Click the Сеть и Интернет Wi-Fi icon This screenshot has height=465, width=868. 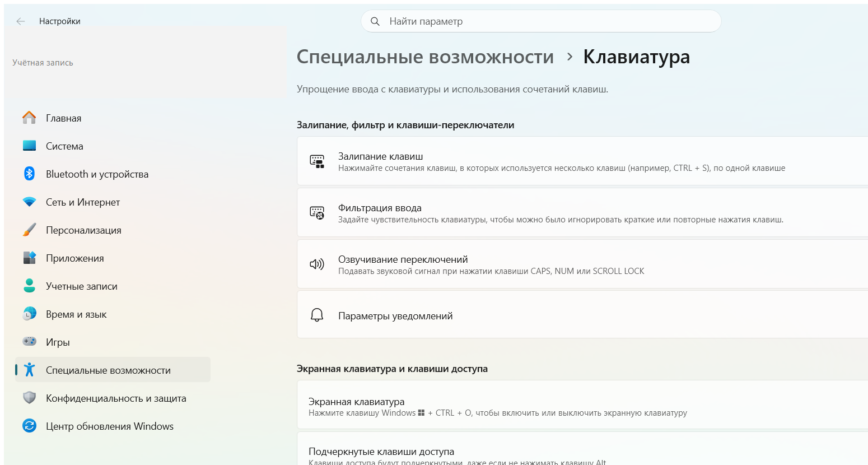coord(29,202)
